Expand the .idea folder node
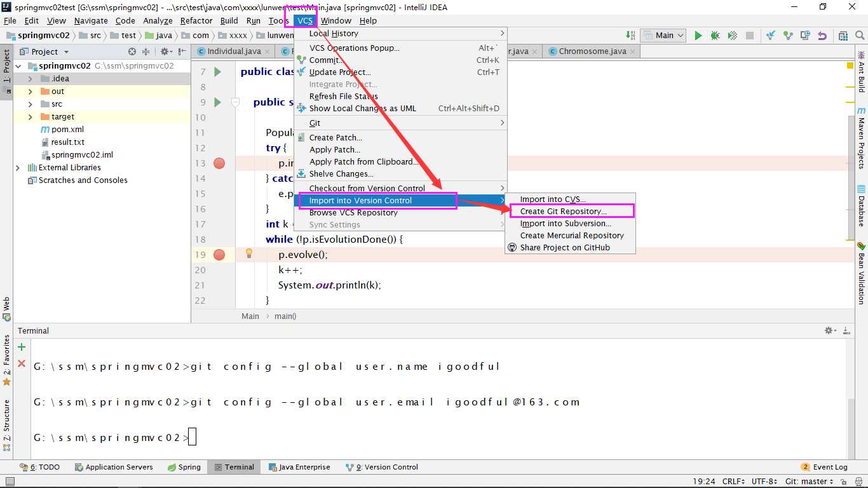868x488 pixels. point(30,79)
